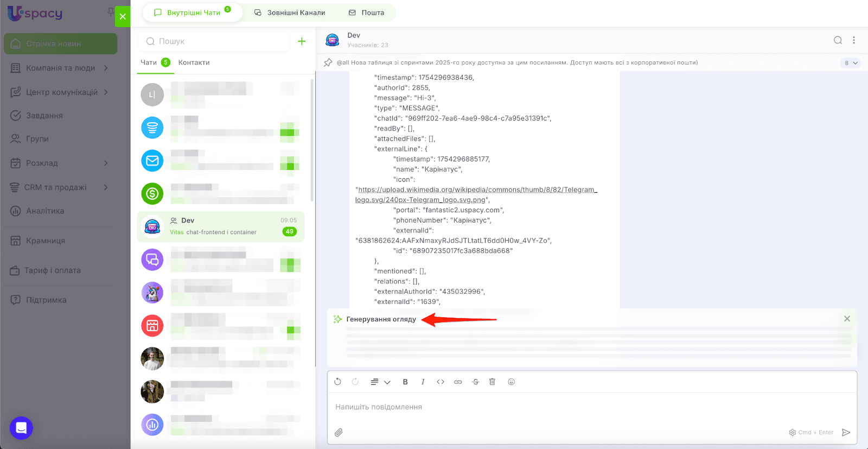Click the Uspacy logo

click(x=35, y=13)
